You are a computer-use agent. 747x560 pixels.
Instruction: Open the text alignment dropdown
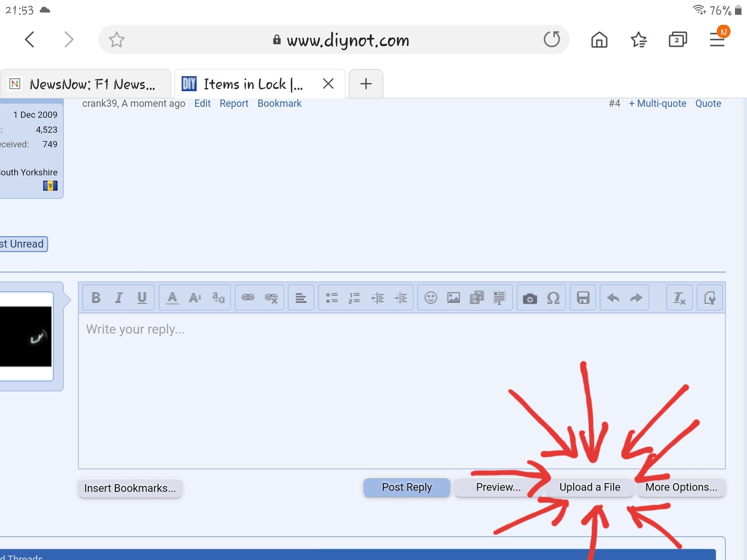pyautogui.click(x=301, y=298)
